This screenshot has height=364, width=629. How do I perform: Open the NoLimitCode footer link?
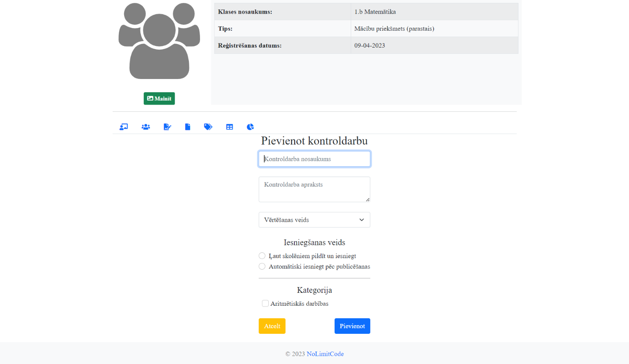(325, 354)
